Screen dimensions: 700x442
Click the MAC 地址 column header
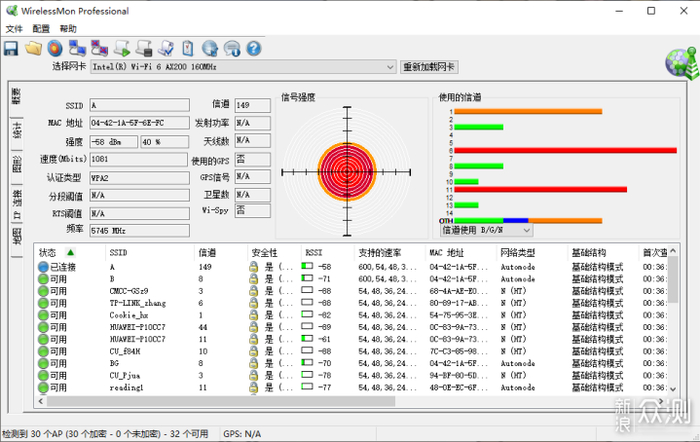pos(461,253)
